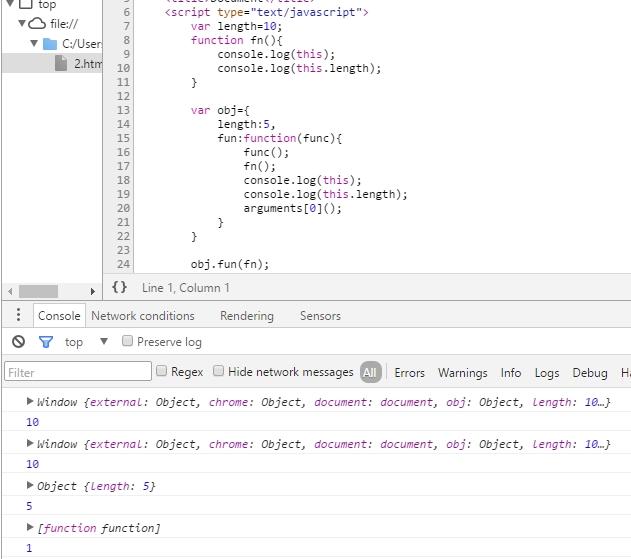The height and width of the screenshot is (559, 631).
Task: Click the first console output value 10
Action: point(33,422)
